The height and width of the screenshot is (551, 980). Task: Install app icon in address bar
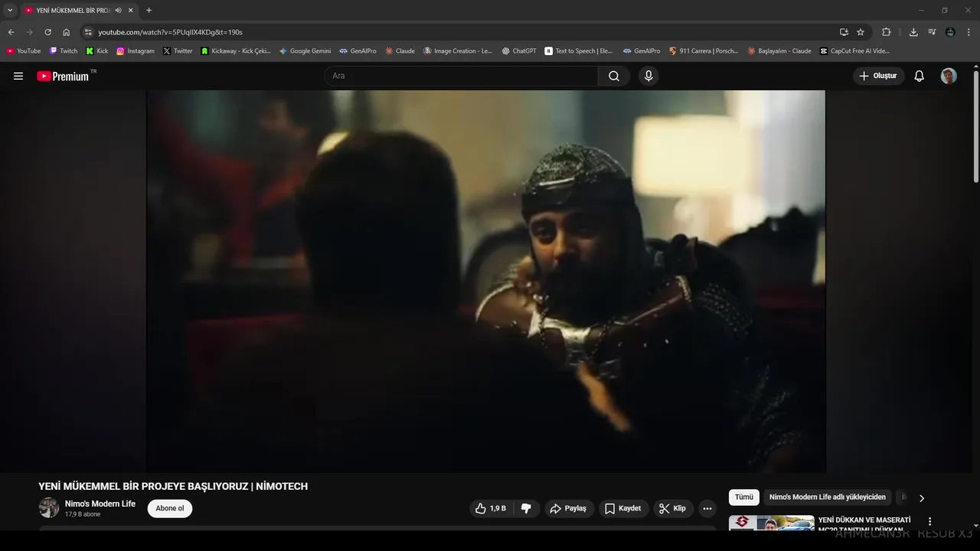click(x=844, y=32)
